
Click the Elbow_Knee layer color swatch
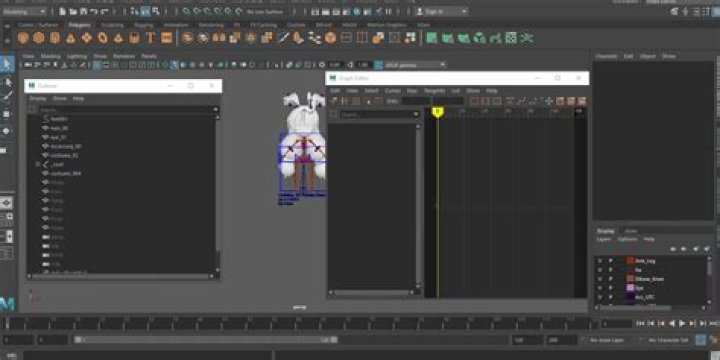(x=630, y=279)
